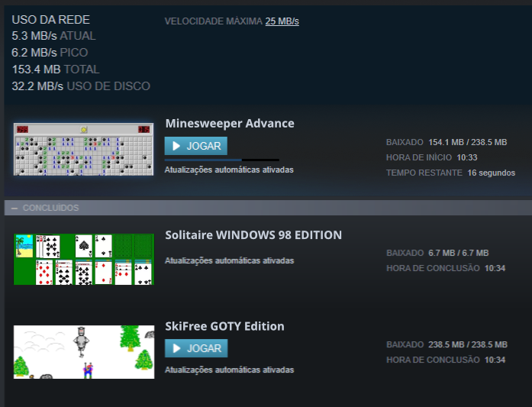Click Solitaire's automatic updates enabled text
The height and width of the screenshot is (407, 532).
tap(229, 260)
